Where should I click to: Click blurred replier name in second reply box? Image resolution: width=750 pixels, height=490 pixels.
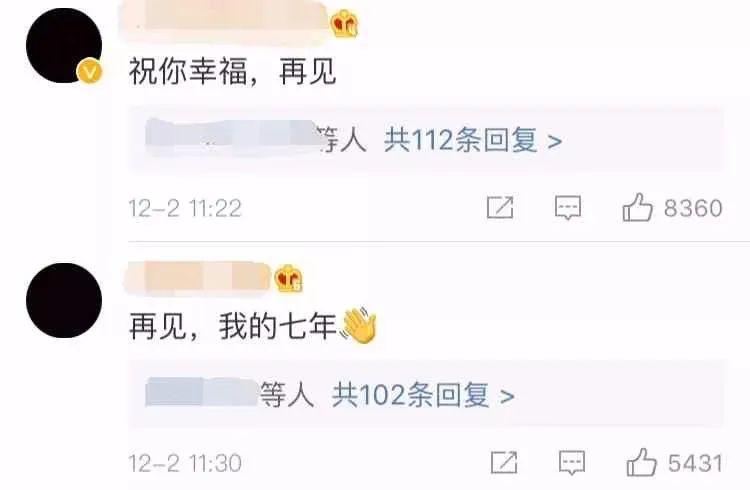click(202, 391)
